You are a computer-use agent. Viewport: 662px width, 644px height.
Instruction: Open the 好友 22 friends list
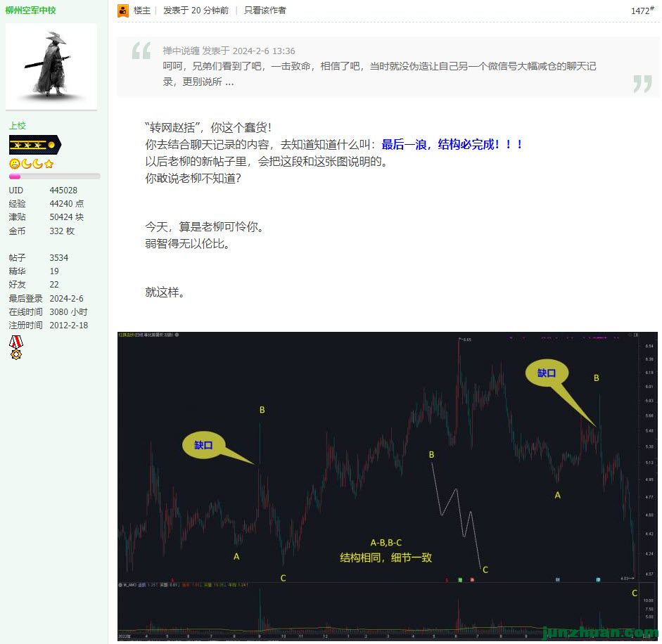[54, 285]
